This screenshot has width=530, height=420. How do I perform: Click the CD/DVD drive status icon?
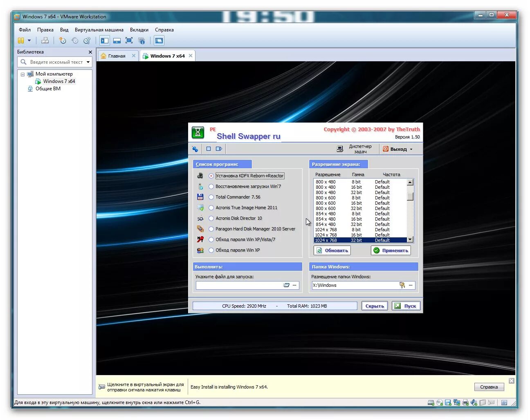[x=440, y=402]
